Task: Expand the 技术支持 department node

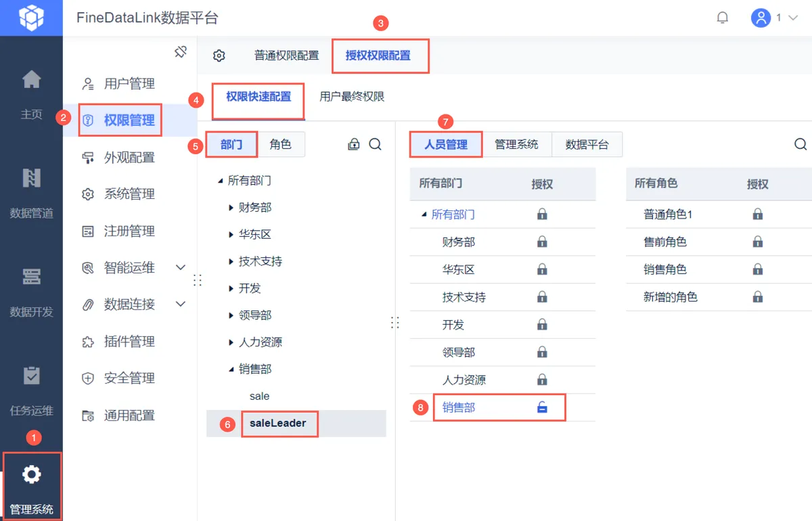Action: tap(231, 262)
